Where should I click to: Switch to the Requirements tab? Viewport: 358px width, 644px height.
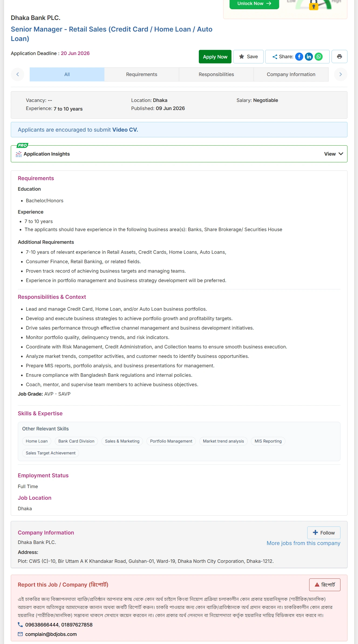coord(142,74)
